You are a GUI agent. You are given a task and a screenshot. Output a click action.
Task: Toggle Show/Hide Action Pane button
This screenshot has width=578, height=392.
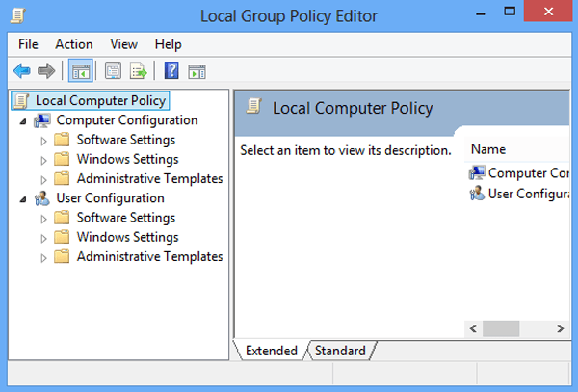click(197, 70)
